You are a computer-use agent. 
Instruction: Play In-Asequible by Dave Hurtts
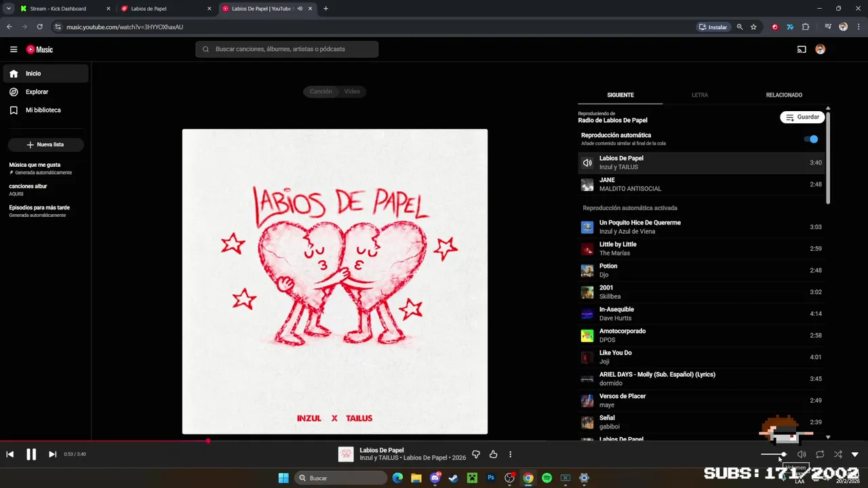(702, 314)
